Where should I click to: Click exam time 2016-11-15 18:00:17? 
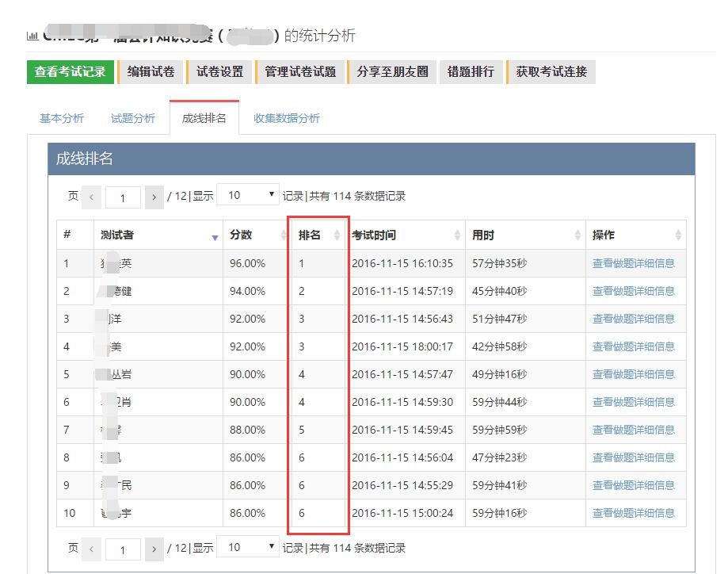[x=402, y=346]
